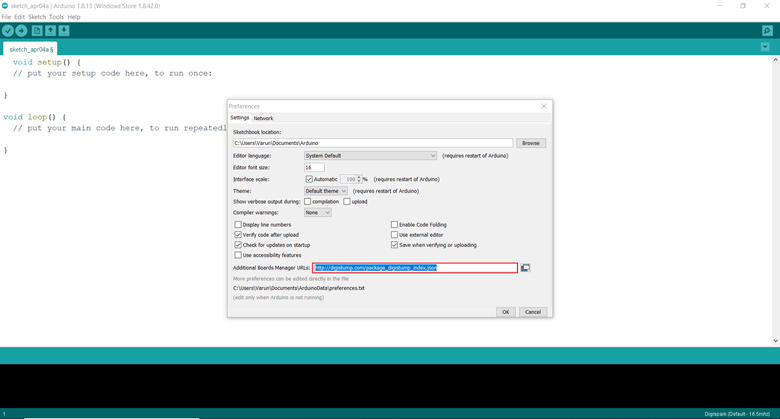Click the preferences.txt file path link
The height and width of the screenshot is (419, 780).
click(298, 288)
